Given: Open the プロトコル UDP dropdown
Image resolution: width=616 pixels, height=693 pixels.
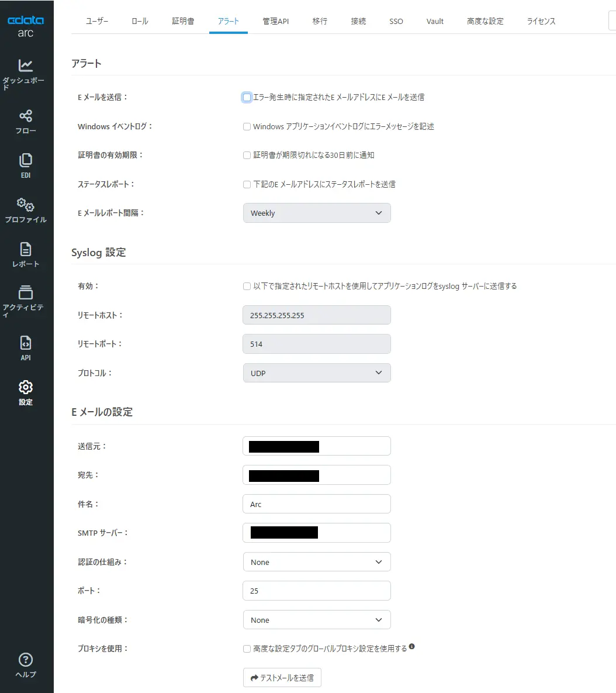Looking at the screenshot, I should pos(317,373).
